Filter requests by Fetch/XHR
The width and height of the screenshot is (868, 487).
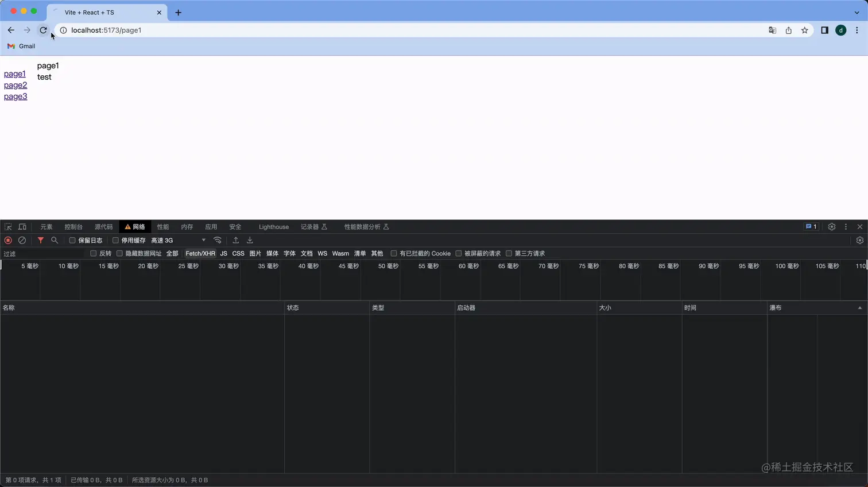pos(200,253)
